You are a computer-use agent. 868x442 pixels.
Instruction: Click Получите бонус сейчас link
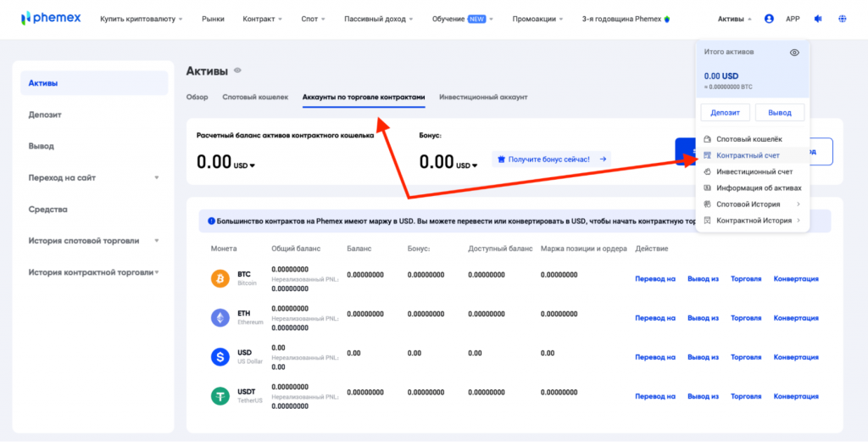tap(551, 159)
